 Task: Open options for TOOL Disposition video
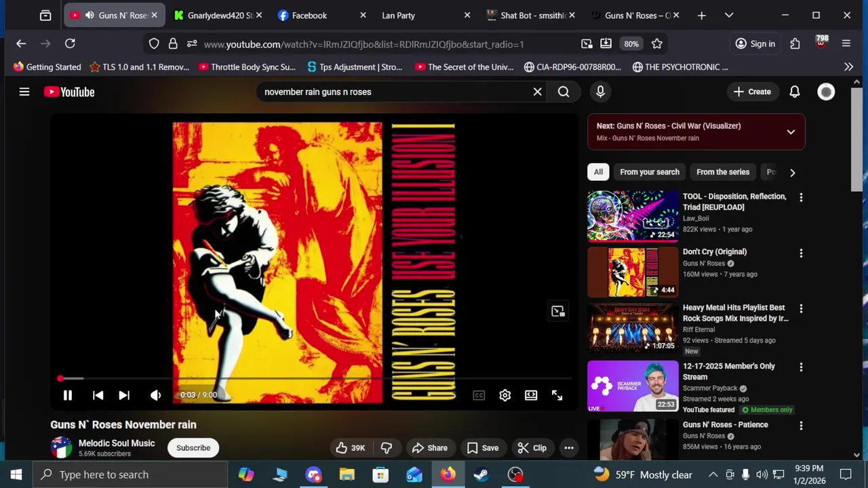801,198
